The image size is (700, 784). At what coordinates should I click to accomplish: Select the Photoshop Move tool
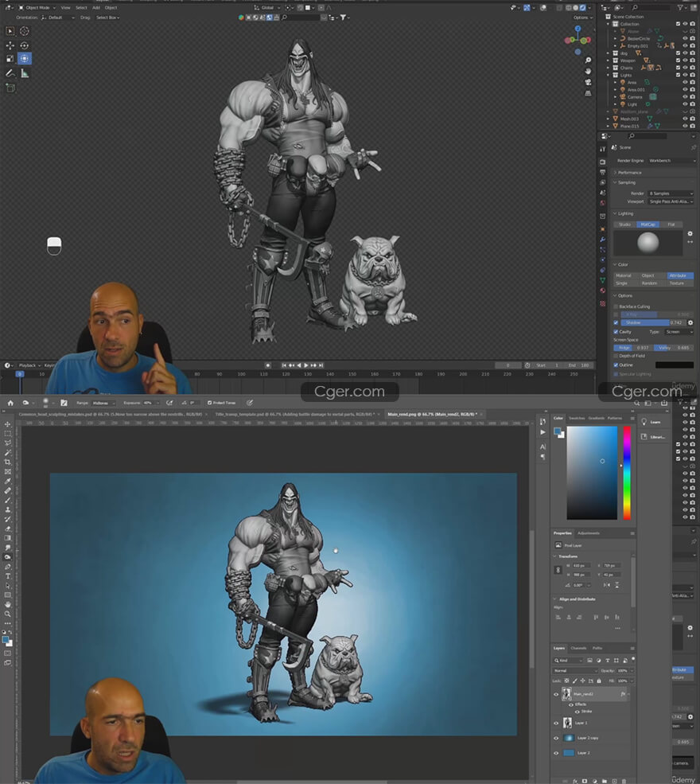point(7,424)
